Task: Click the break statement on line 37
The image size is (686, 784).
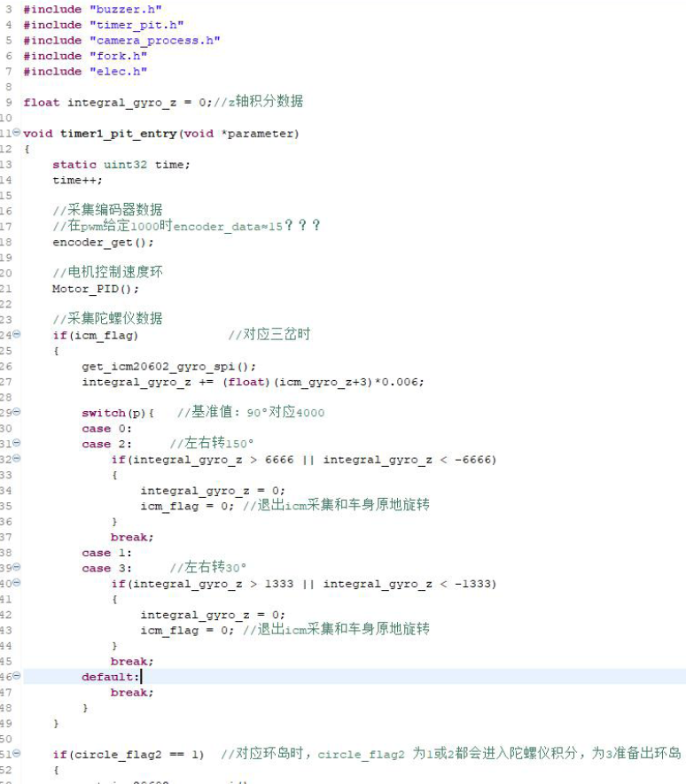Action: tap(132, 537)
